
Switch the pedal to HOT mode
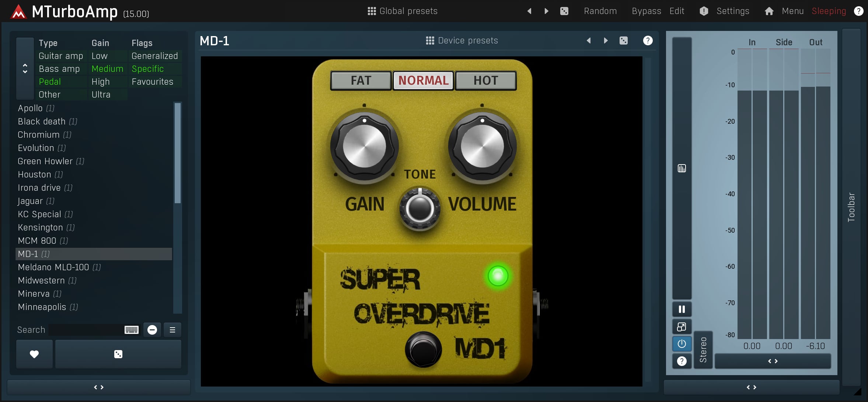[x=485, y=80]
